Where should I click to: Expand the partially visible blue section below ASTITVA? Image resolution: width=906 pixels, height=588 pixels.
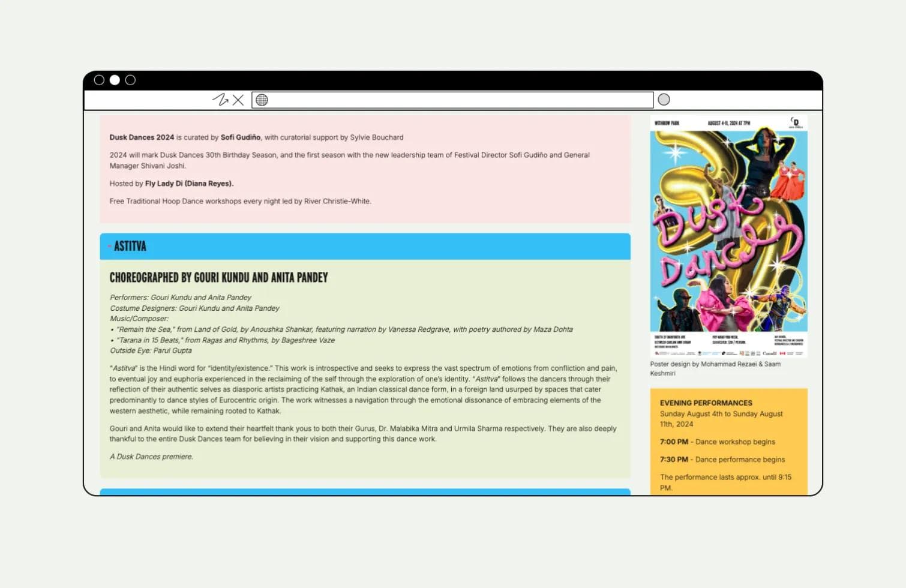[365, 492]
